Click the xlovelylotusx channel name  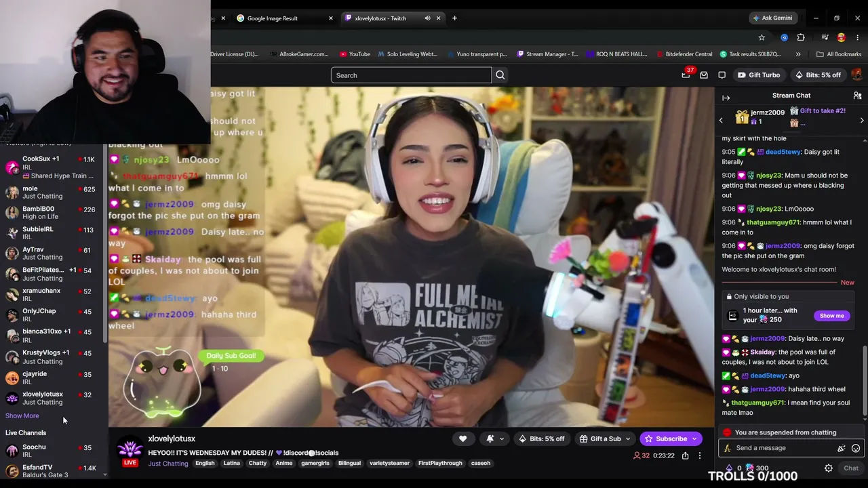(x=172, y=439)
